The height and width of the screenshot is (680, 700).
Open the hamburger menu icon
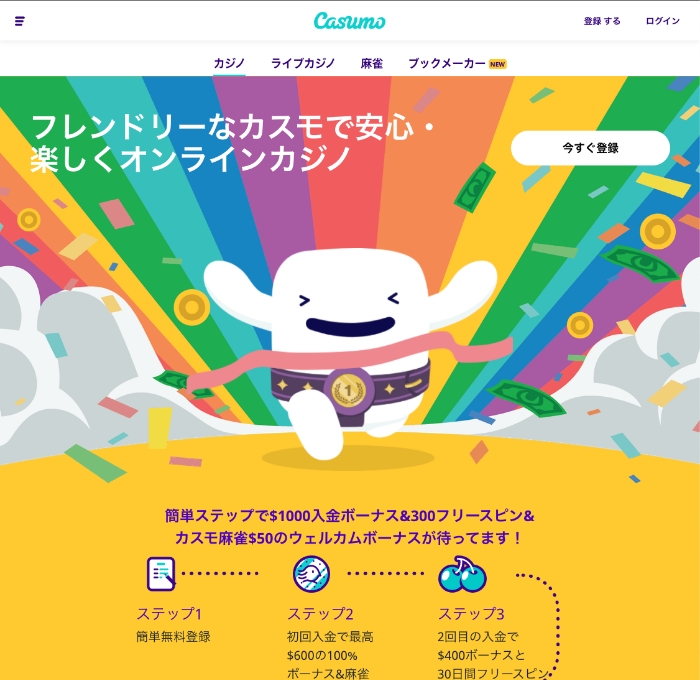[x=20, y=21]
